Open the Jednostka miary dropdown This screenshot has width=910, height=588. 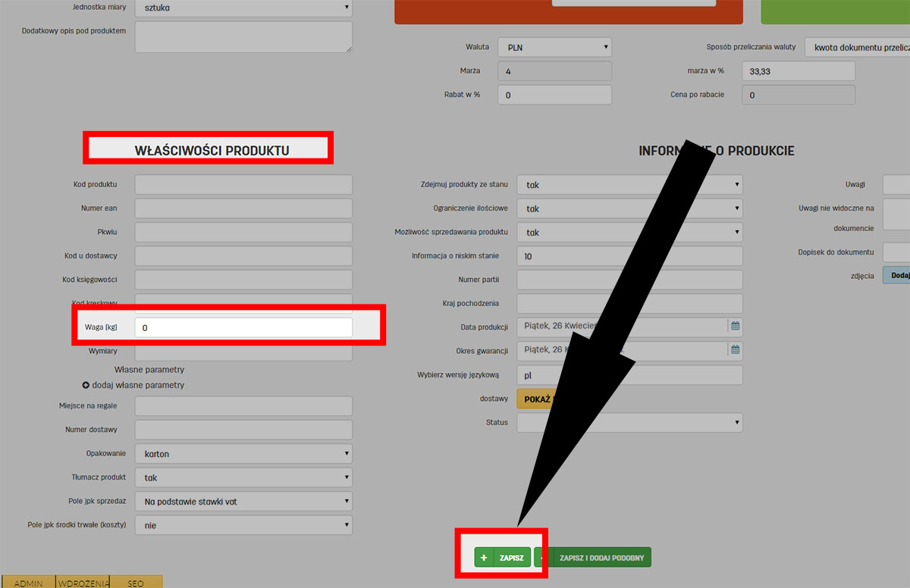coord(243,8)
